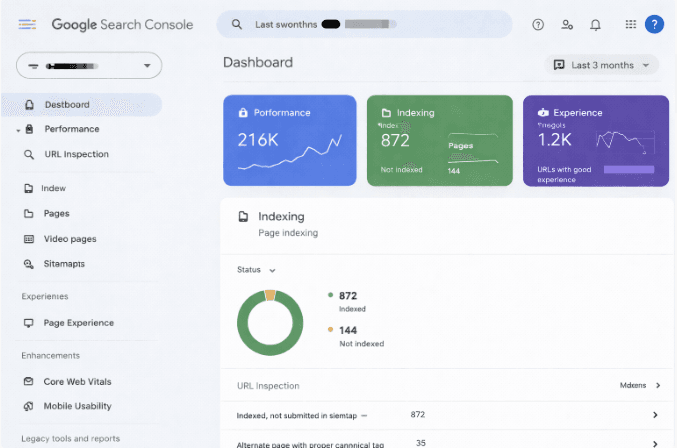The width and height of the screenshot is (677, 448).
Task: Expand Alternate page canonical tag row chevron
Action: pos(655,443)
